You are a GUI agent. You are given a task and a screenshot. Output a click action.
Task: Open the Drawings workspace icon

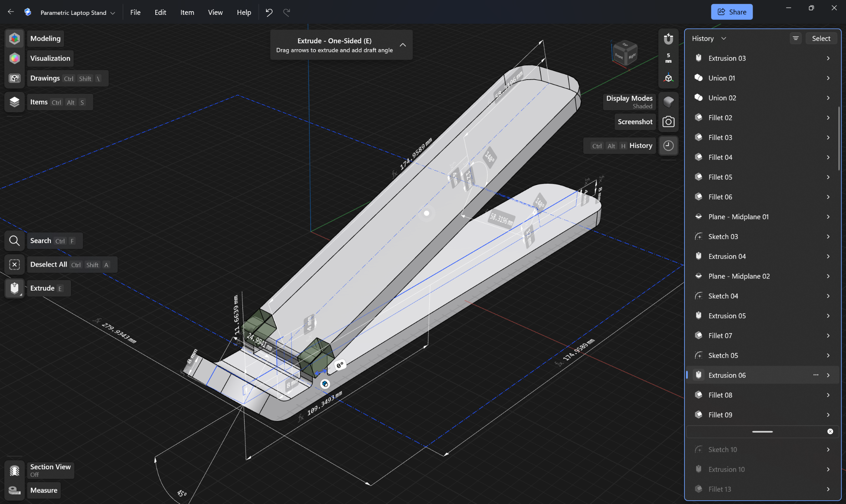tap(14, 78)
